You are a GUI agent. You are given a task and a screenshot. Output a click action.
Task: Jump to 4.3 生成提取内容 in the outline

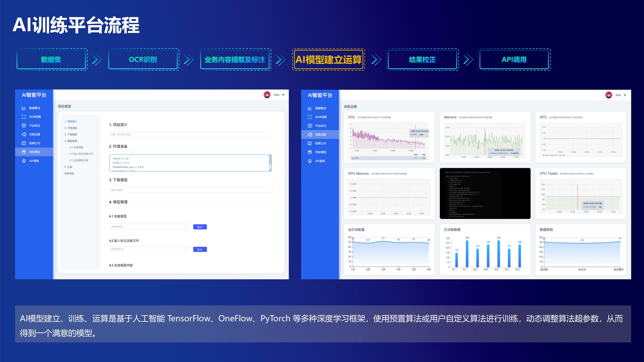pos(79,160)
